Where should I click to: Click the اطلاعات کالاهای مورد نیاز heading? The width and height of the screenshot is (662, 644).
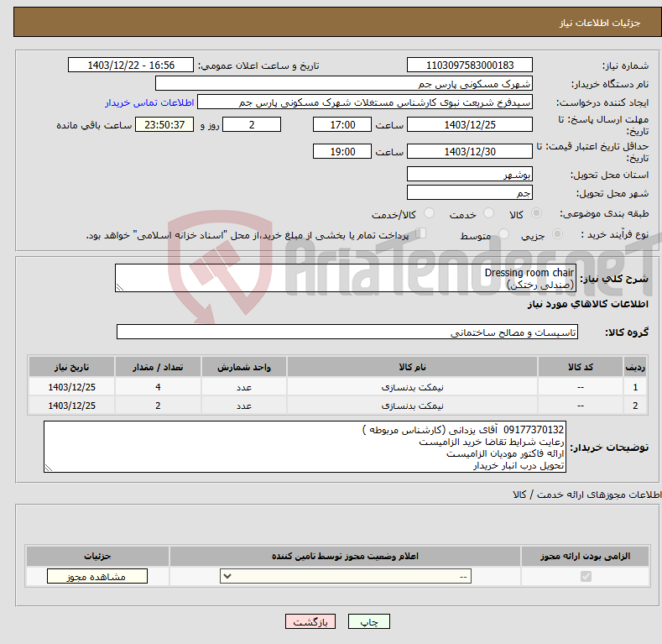(587, 304)
